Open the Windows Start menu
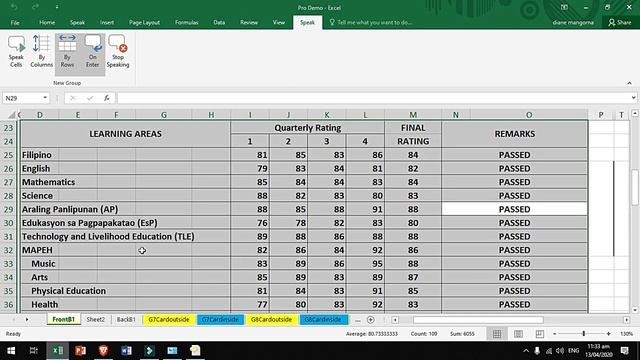Viewport: 640px width, 360px height. tap(11, 351)
